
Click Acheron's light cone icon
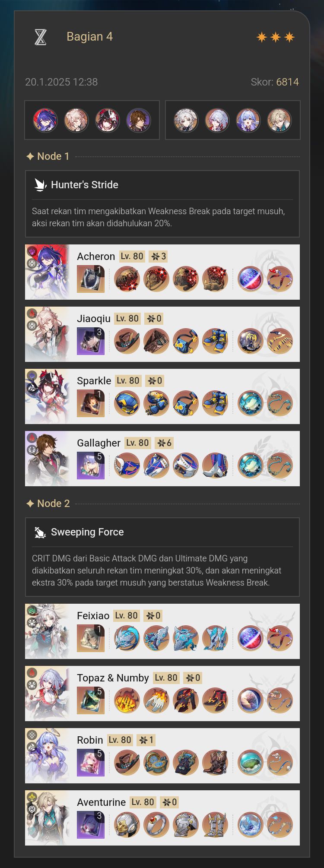tap(91, 279)
